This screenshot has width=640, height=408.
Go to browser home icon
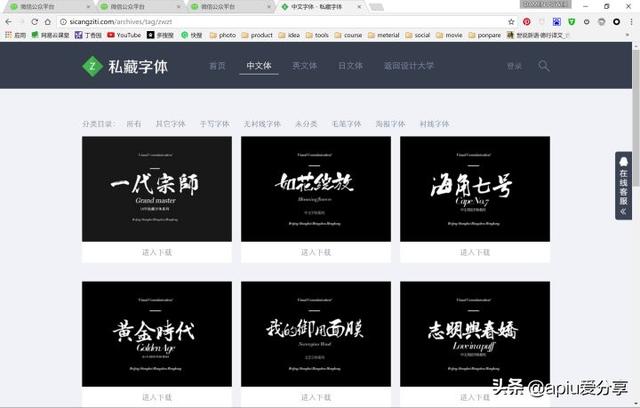(48, 22)
